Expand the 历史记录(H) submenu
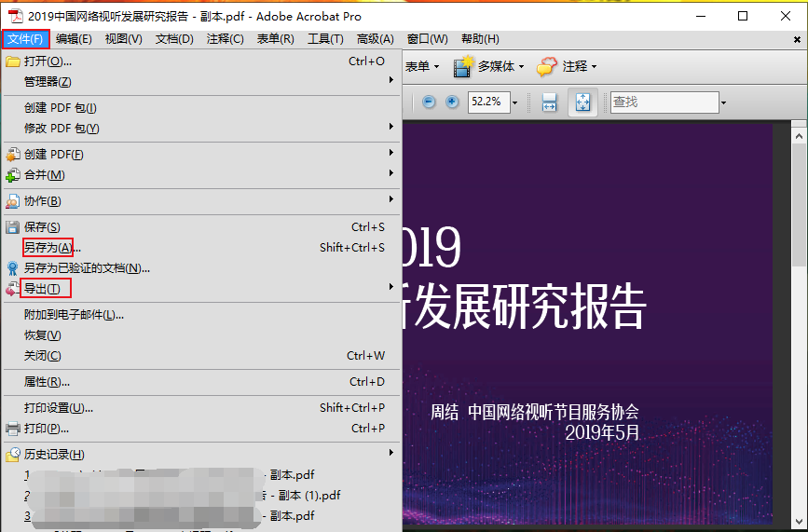This screenshot has height=532, width=808. coord(201,455)
